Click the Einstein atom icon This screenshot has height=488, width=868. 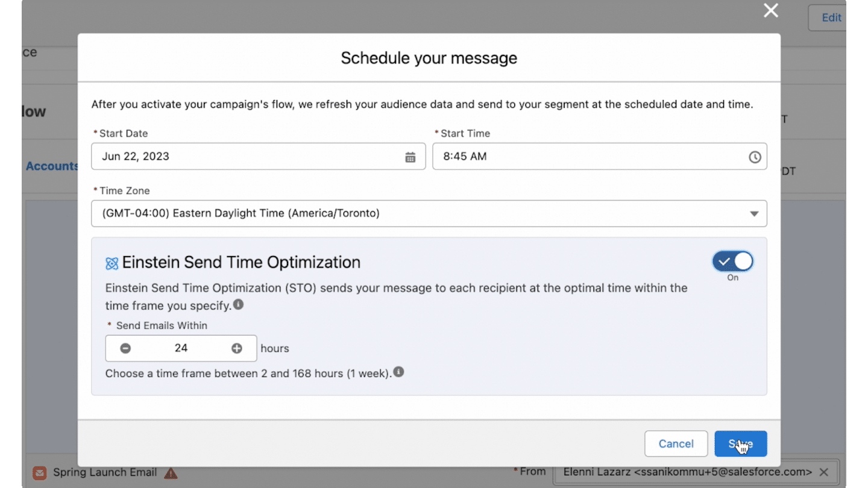112,263
